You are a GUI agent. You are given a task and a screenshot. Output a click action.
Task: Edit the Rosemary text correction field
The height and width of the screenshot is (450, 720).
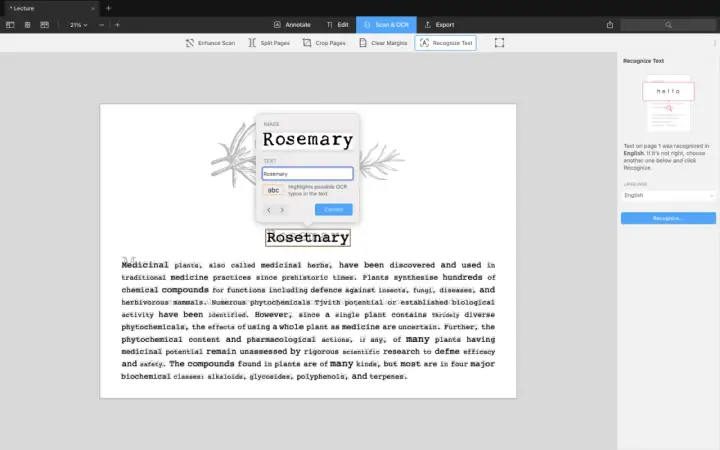(308, 174)
